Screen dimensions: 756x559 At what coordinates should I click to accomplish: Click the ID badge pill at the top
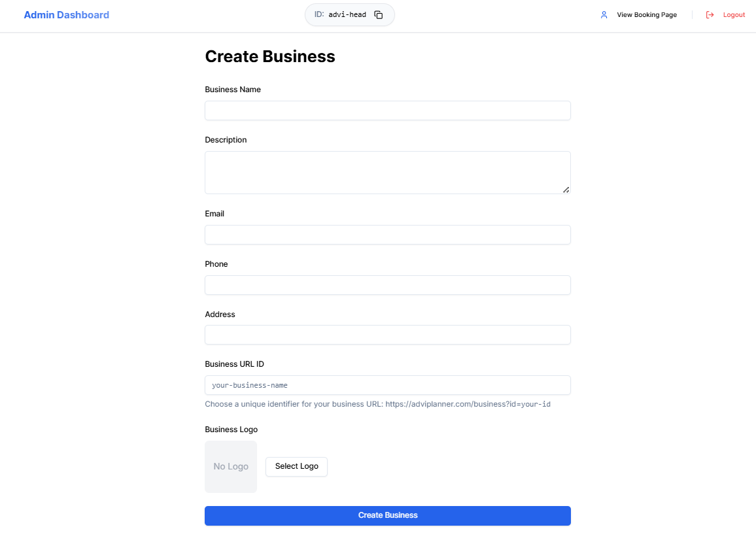coord(349,14)
